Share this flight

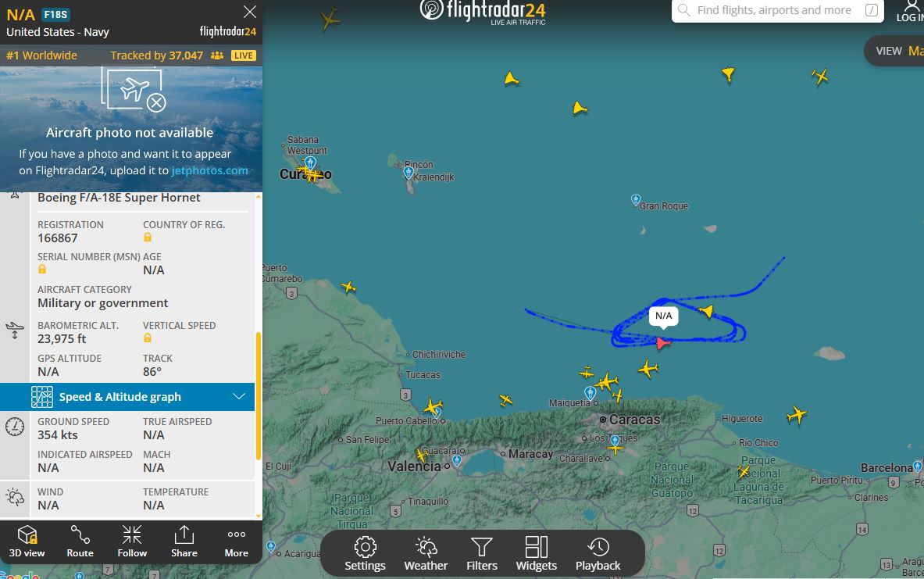(184, 541)
